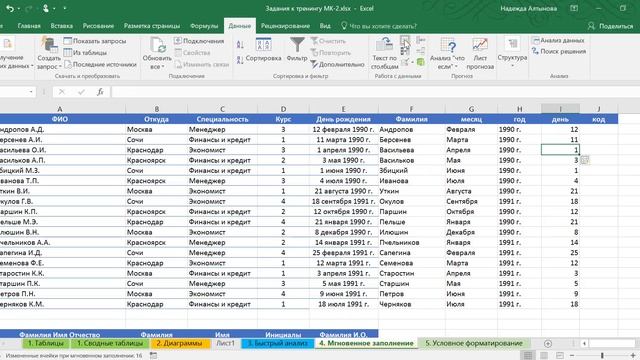Click Поделиться share button

(x=611, y=26)
